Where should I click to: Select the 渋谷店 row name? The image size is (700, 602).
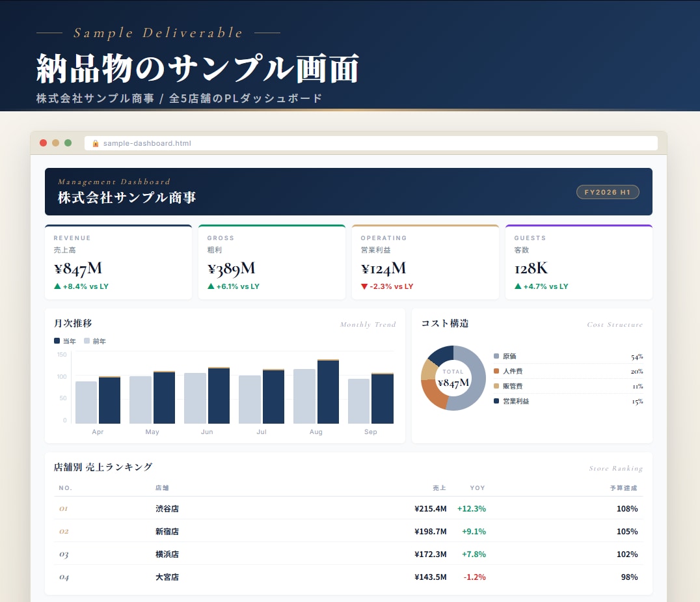tap(167, 508)
